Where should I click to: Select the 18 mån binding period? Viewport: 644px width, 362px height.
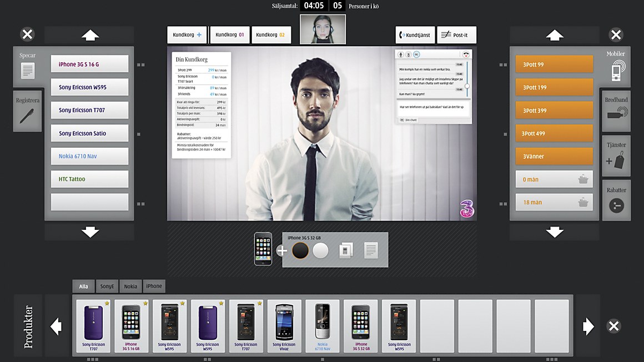(555, 202)
